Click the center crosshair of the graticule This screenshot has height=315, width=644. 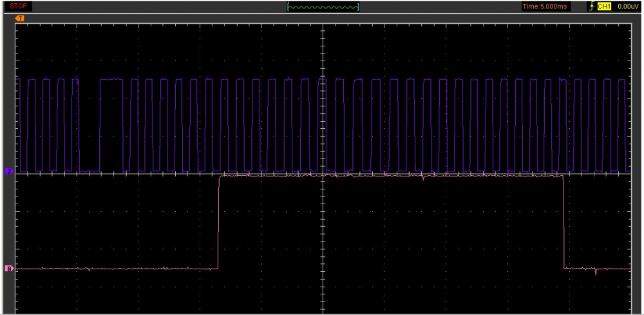[321, 173]
